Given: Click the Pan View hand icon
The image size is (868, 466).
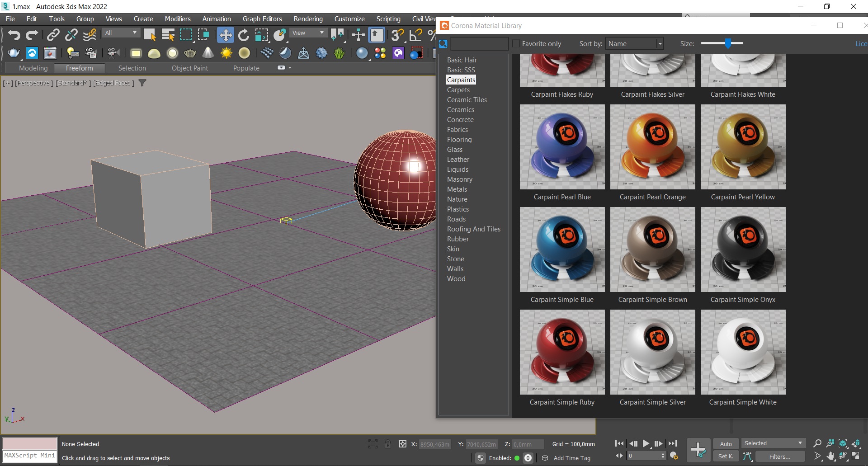Looking at the screenshot, I should click(x=830, y=457).
